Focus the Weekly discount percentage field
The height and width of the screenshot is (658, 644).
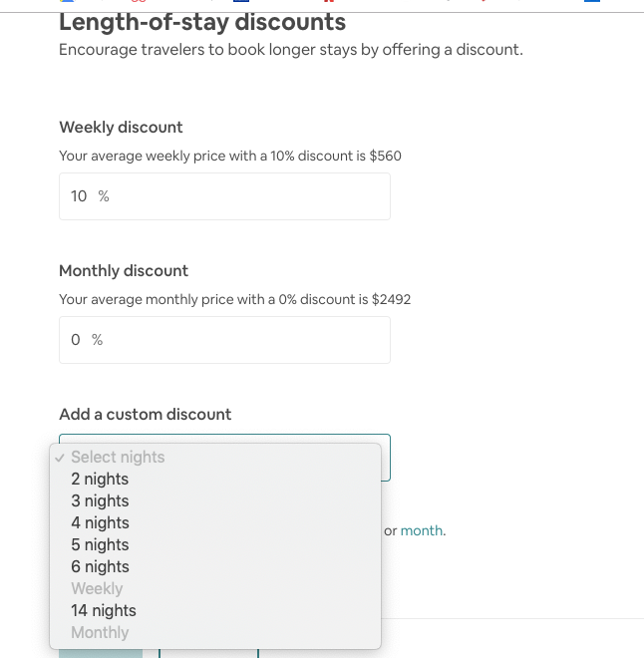(224, 196)
